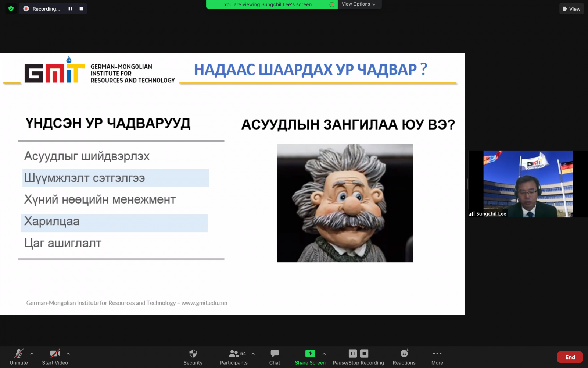Click the red End meeting button
Viewport: 588px width, 368px height.
tap(570, 357)
